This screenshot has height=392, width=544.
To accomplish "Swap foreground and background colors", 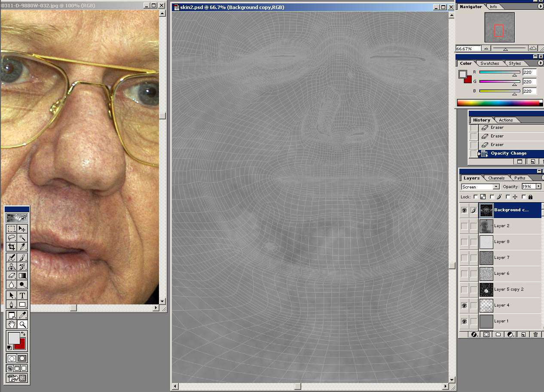I will pyautogui.click(x=23, y=334).
